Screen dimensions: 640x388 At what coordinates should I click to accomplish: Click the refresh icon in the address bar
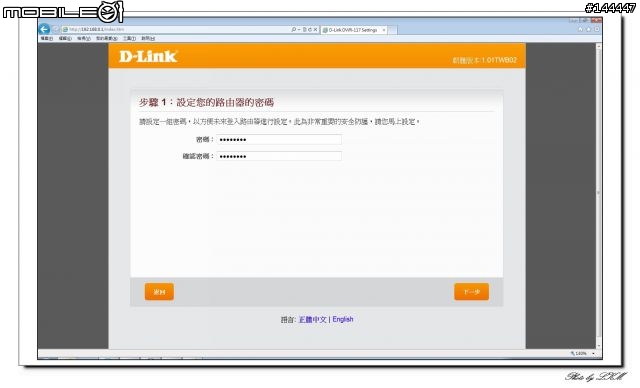[310, 29]
